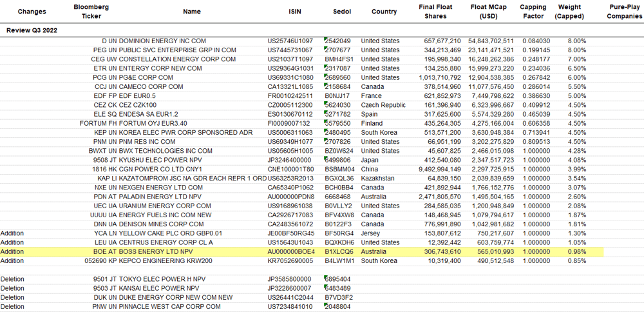644x312 pixels.
Task: Select the Jersey country cell
Action: point(370,233)
